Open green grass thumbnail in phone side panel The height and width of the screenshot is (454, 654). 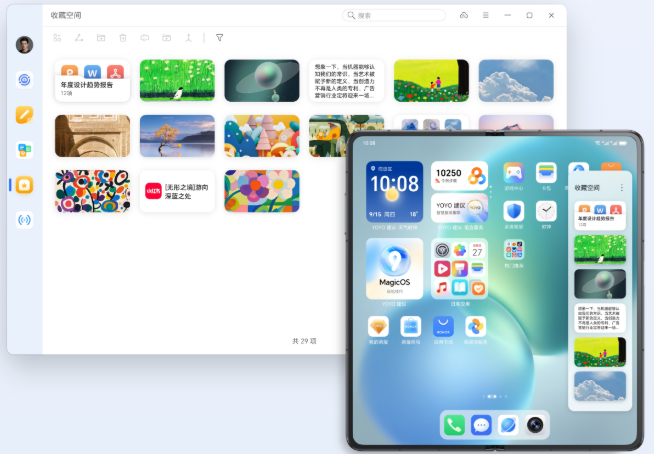pos(600,250)
